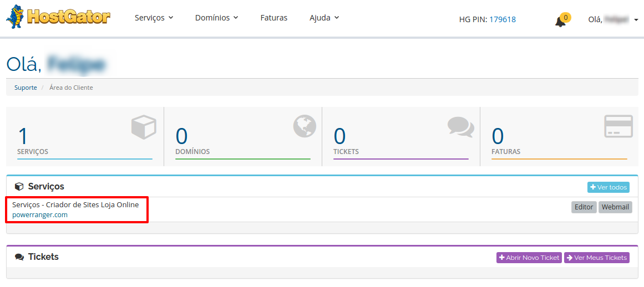Click Abrir Novo Ticket button
Screen dimensions: 644x287
tap(529, 258)
